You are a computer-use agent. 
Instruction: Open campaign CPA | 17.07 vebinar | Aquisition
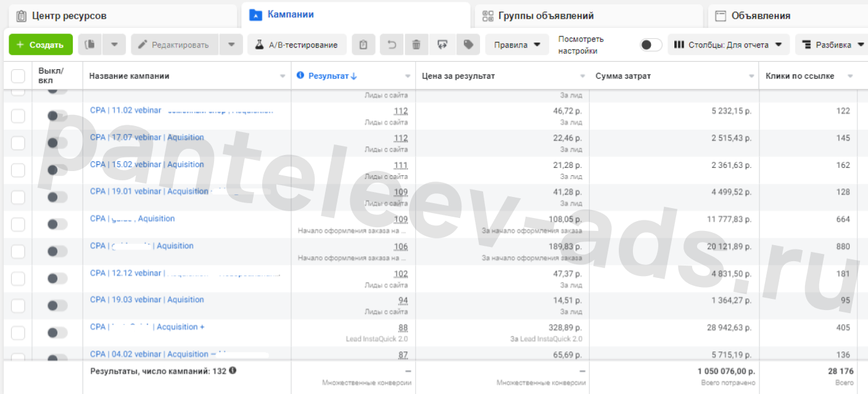click(147, 137)
